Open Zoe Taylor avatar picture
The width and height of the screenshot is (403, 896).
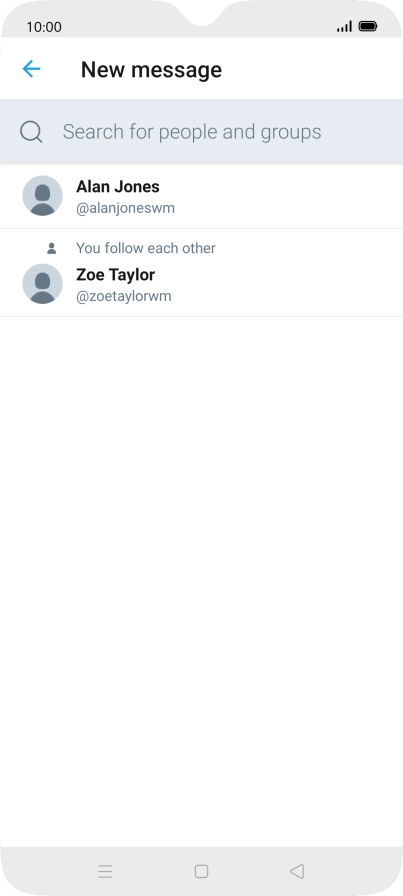[42, 283]
